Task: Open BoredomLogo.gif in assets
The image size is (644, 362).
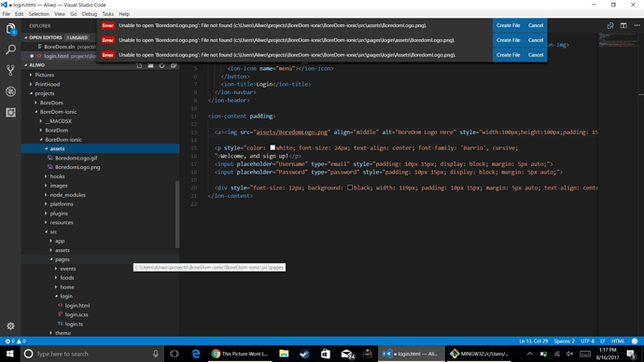Action: click(76, 158)
